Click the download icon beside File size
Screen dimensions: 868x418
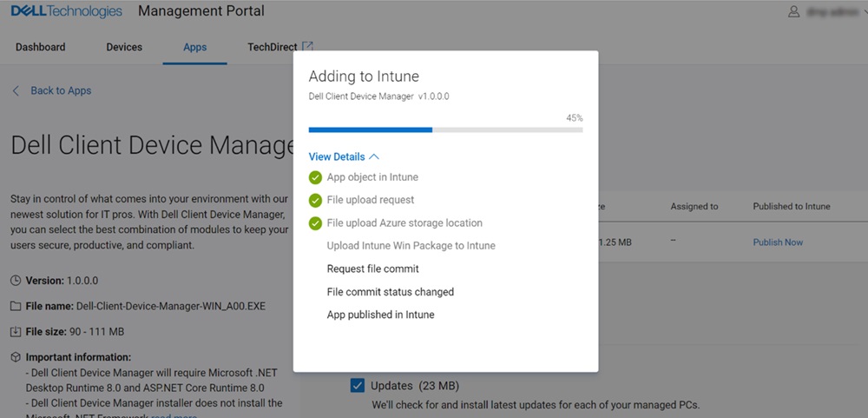16,331
